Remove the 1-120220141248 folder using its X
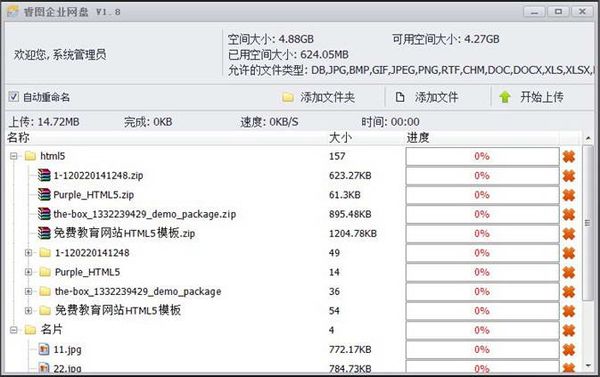This screenshot has width=600, height=377. [x=569, y=253]
